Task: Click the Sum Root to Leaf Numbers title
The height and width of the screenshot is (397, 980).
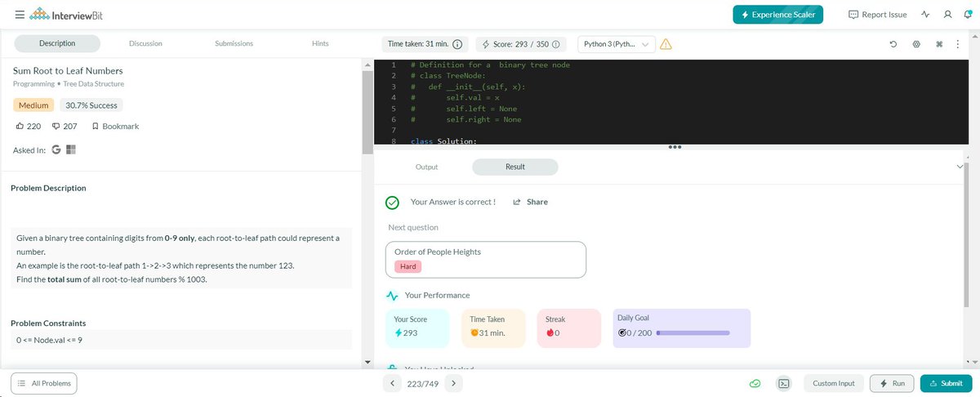Action: 67,71
